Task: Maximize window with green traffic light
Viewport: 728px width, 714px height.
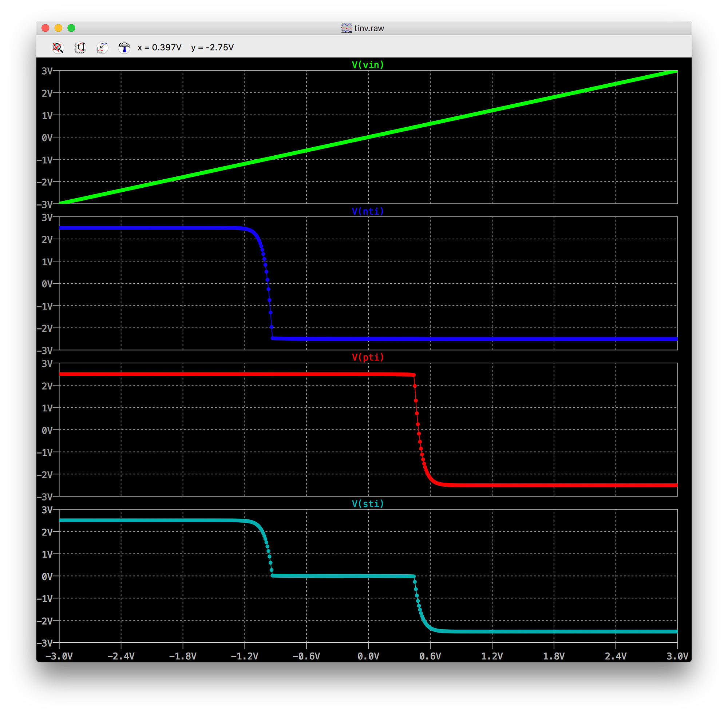Action: click(x=71, y=28)
